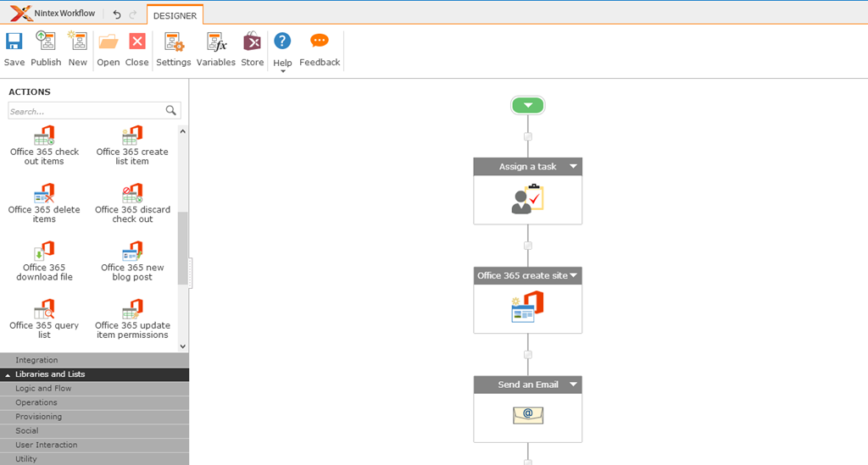Open the Utility category
The height and width of the screenshot is (465, 868).
[95, 459]
